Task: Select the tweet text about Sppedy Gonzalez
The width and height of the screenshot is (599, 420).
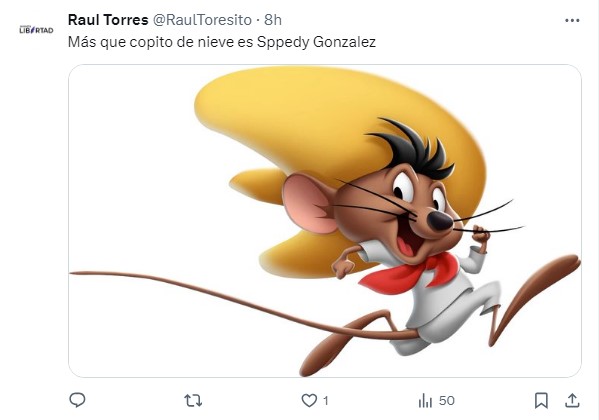Action: [x=222, y=42]
